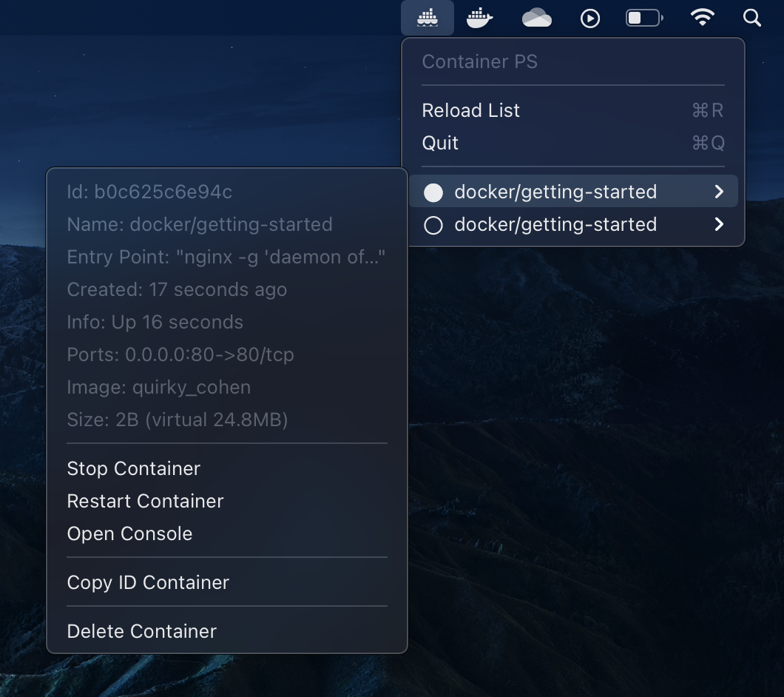Choose Reload List
Image resolution: width=784 pixels, height=697 pixels.
(x=573, y=110)
